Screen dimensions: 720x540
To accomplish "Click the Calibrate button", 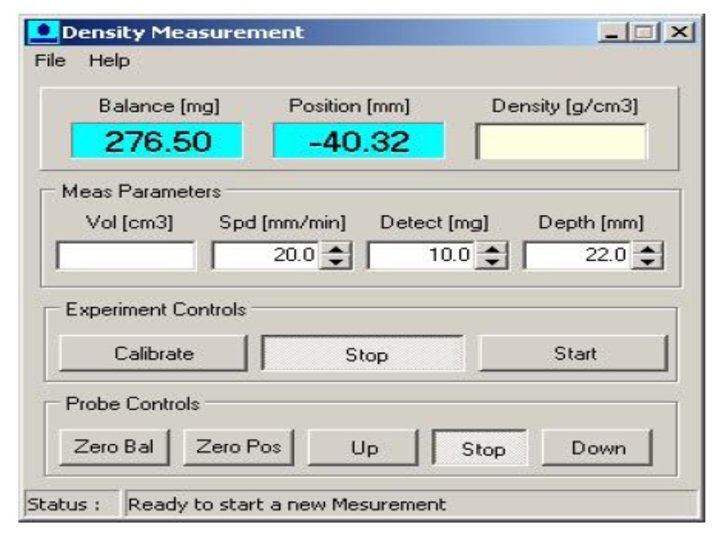I will click(153, 353).
